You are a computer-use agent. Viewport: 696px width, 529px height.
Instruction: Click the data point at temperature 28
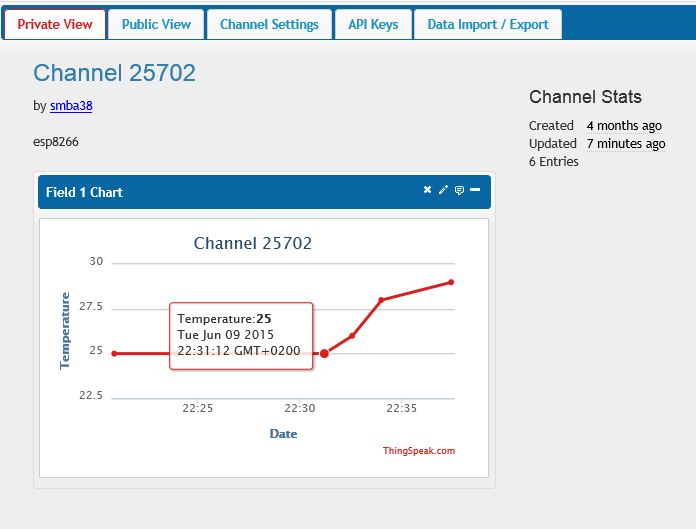(381, 300)
